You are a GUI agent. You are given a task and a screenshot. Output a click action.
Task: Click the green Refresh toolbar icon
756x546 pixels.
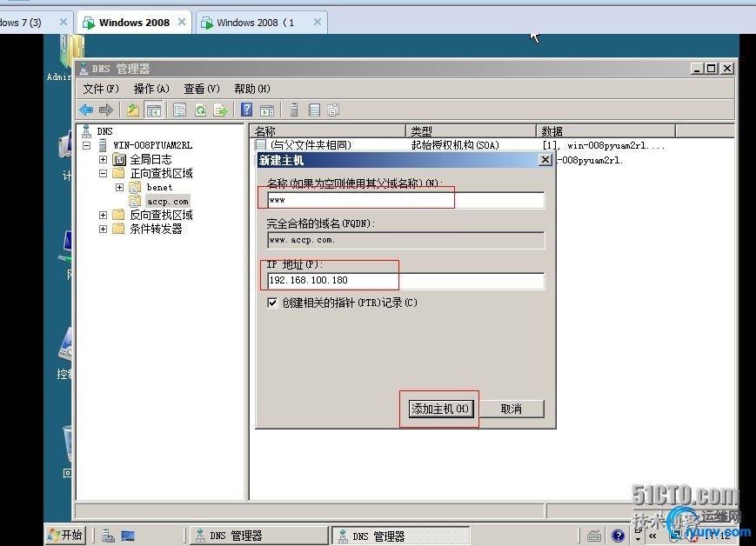point(200,110)
